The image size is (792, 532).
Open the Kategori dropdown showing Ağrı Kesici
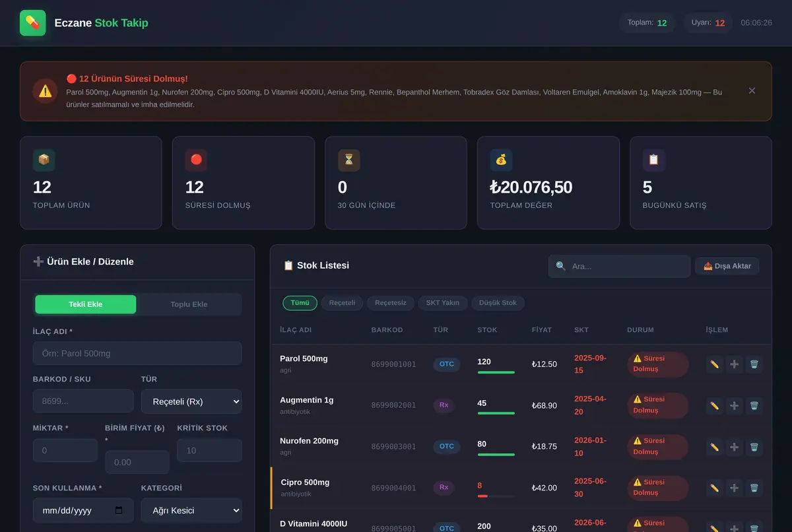[x=191, y=510]
